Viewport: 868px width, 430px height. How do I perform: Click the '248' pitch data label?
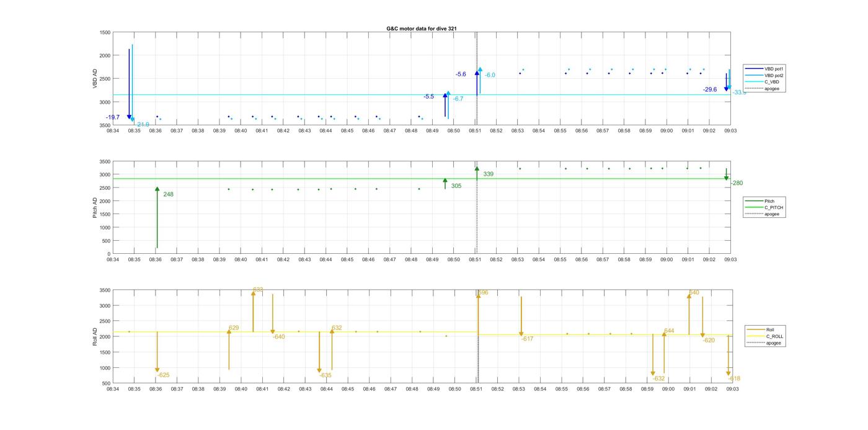click(x=168, y=195)
